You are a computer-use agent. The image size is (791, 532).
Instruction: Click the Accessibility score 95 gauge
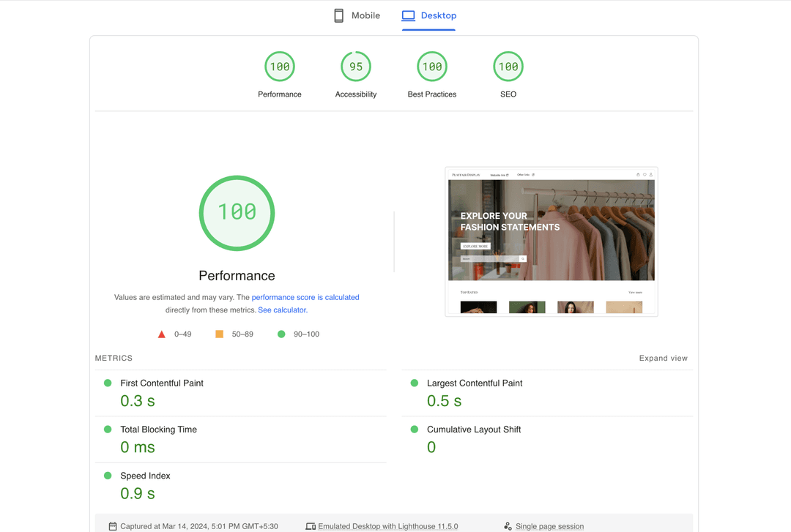click(356, 67)
